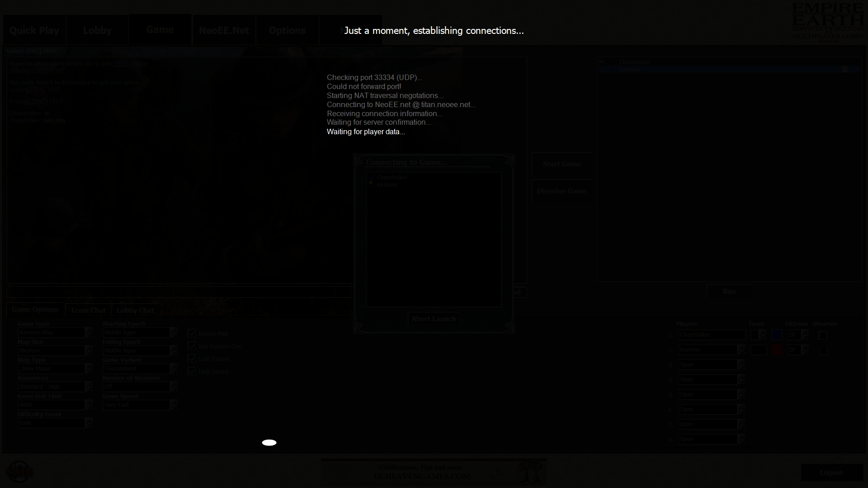Click ChayWalker's blue player color swatch

pyautogui.click(x=777, y=335)
